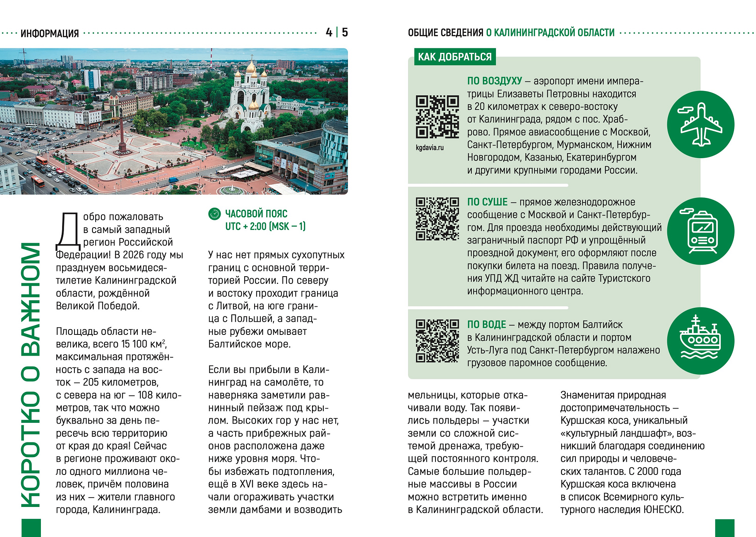Click the text UTC + 2:00 (MSK – 1)
The width and height of the screenshot is (756, 537).
[265, 226]
